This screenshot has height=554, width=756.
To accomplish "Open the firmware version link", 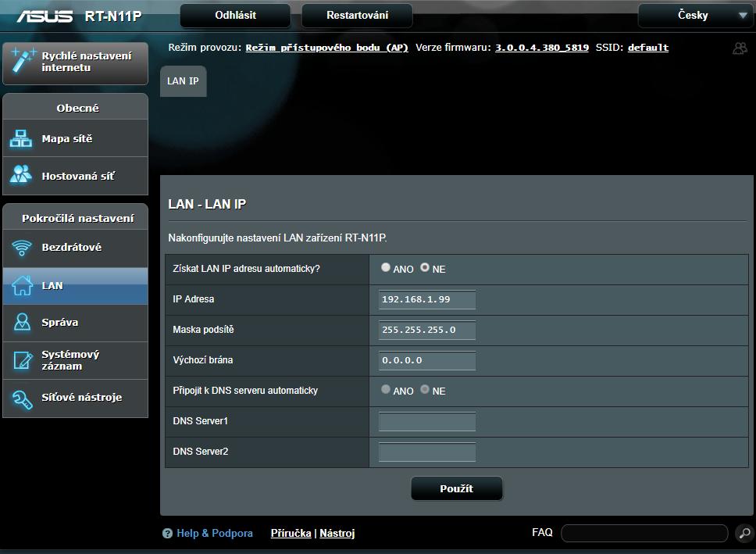I will click(541, 48).
